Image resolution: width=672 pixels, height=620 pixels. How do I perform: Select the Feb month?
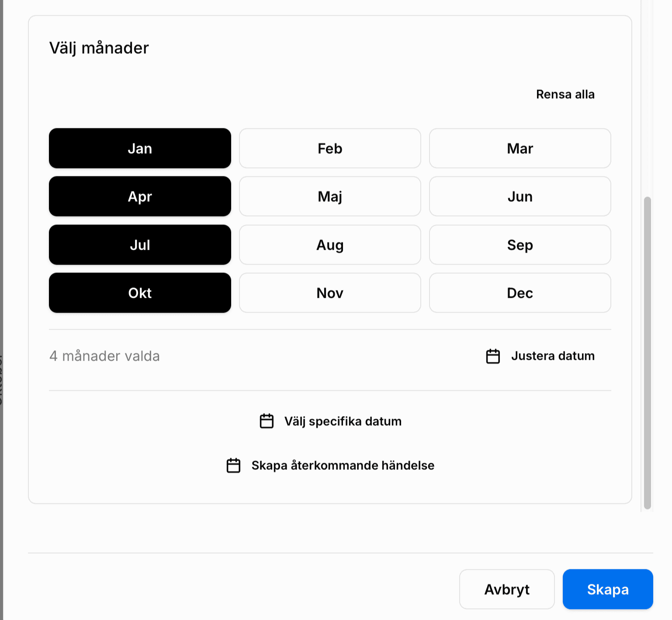click(x=329, y=148)
